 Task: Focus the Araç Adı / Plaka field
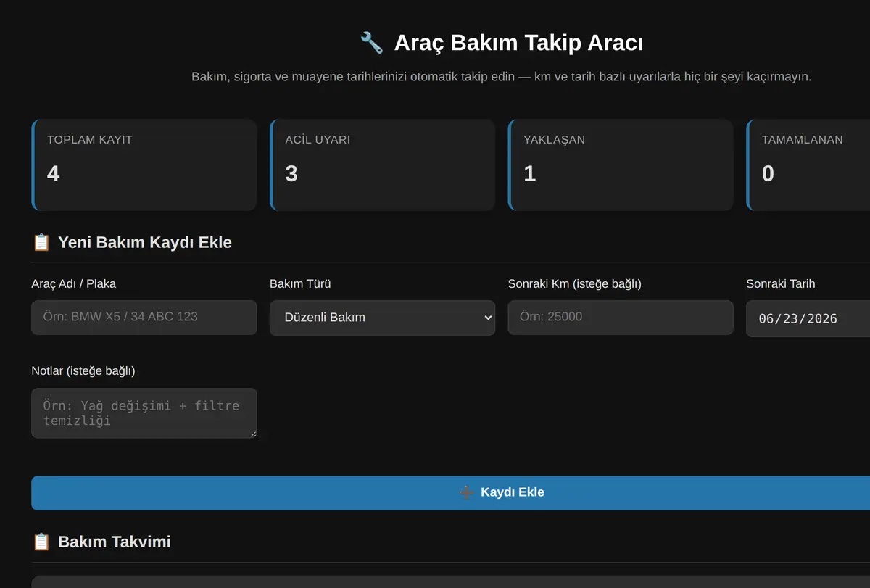[144, 318]
